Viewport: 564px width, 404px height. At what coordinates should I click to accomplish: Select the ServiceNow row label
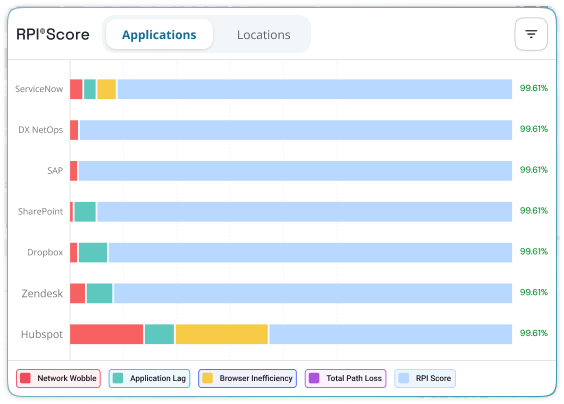39,89
